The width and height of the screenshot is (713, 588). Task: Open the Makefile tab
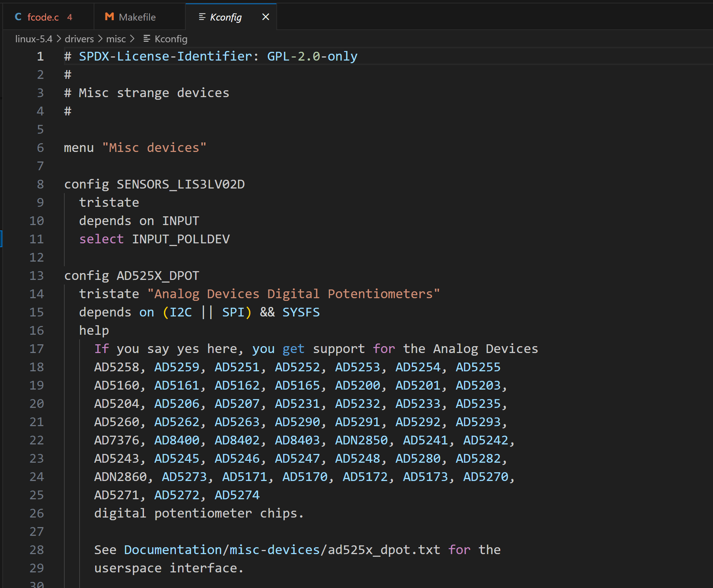point(137,17)
